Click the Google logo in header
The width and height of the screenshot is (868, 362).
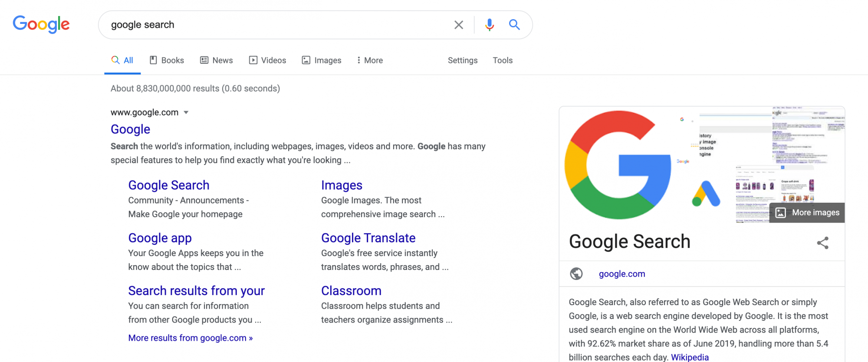click(41, 24)
